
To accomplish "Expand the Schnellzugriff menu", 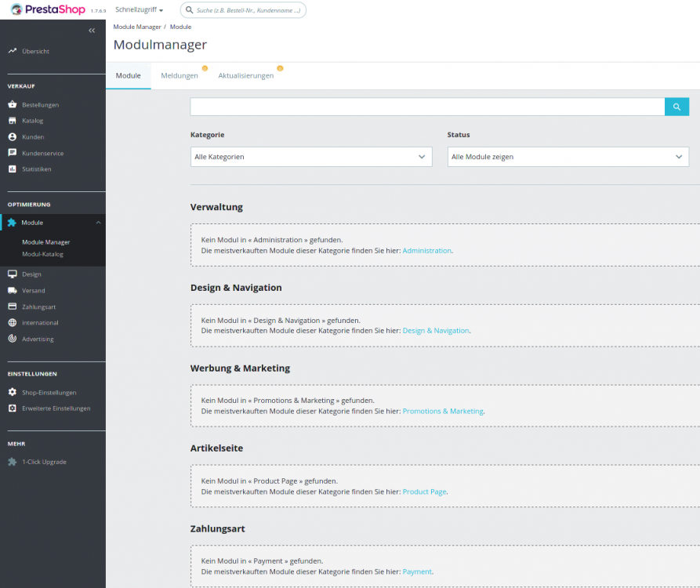I will point(138,9).
